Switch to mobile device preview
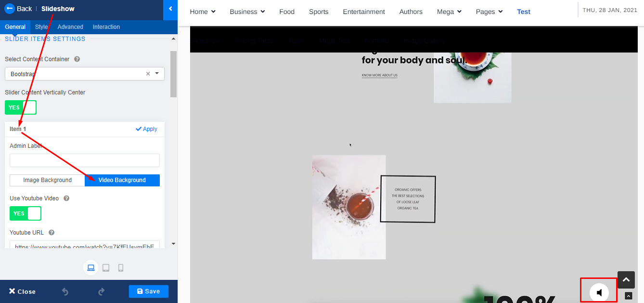The image size is (644, 303). pos(121,268)
